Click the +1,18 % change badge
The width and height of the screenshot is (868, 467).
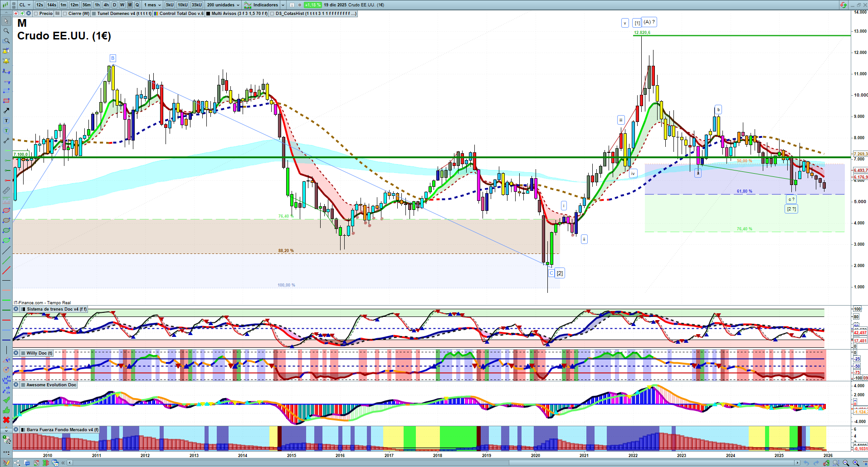313,5
